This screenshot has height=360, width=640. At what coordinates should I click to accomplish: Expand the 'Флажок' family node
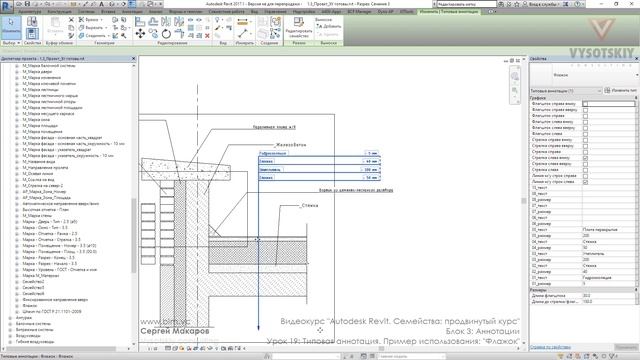pyautogui.click(x=17, y=306)
